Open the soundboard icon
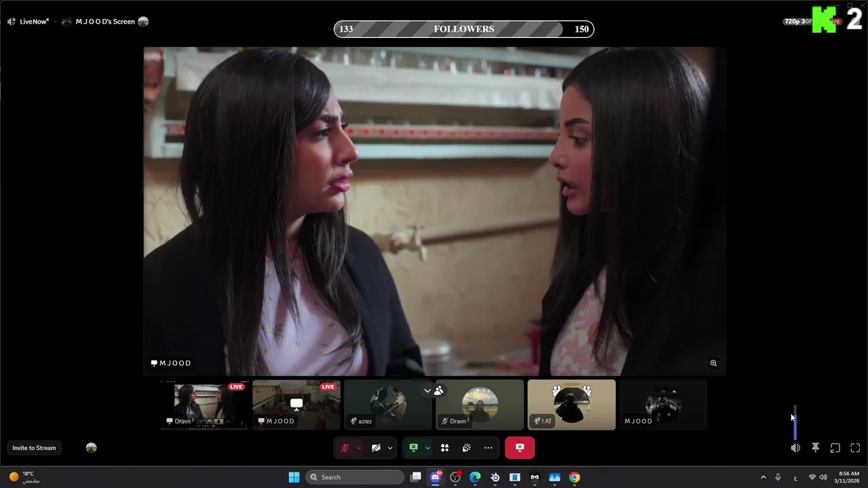Image resolution: width=868 pixels, height=488 pixels. pyautogui.click(x=467, y=448)
